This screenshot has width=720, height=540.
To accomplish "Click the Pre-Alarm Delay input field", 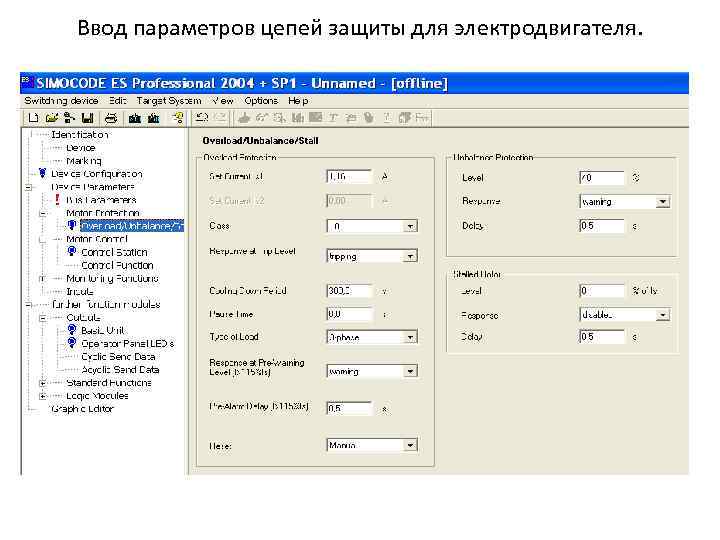I will click(x=349, y=408).
